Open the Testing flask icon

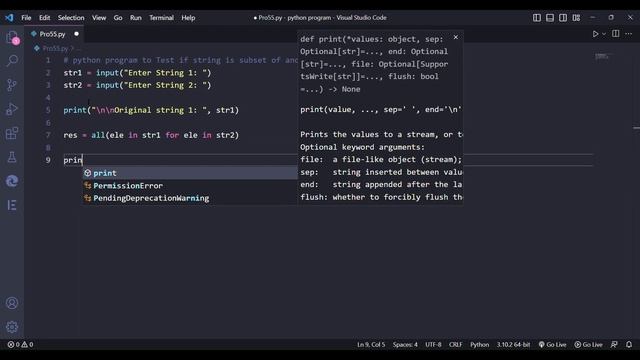pyautogui.click(x=12, y=157)
